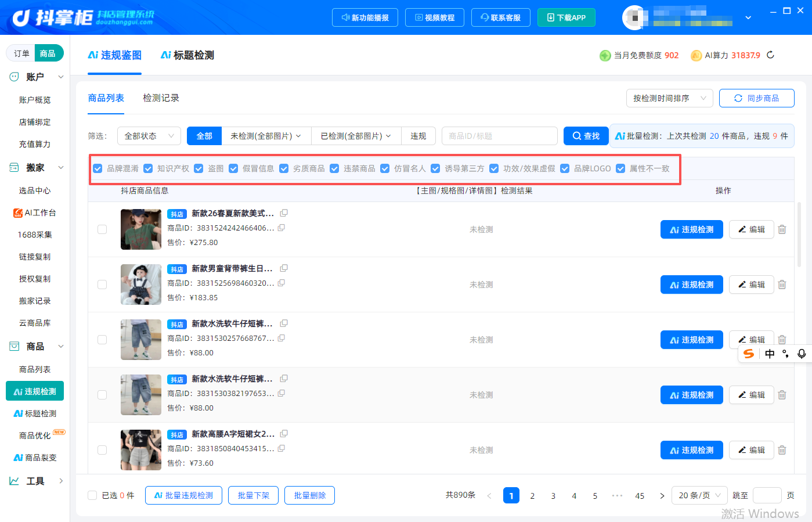The height and width of the screenshot is (522, 812).
Task: Check the 已选 select-all checkbox at bottom
Action: pos(92,495)
